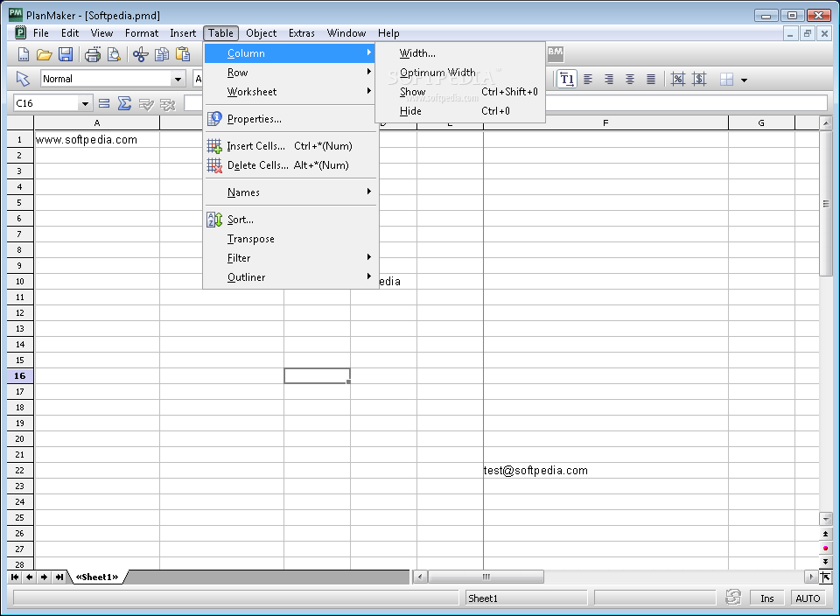Open the cell reference C16 dropdown

tap(85, 103)
